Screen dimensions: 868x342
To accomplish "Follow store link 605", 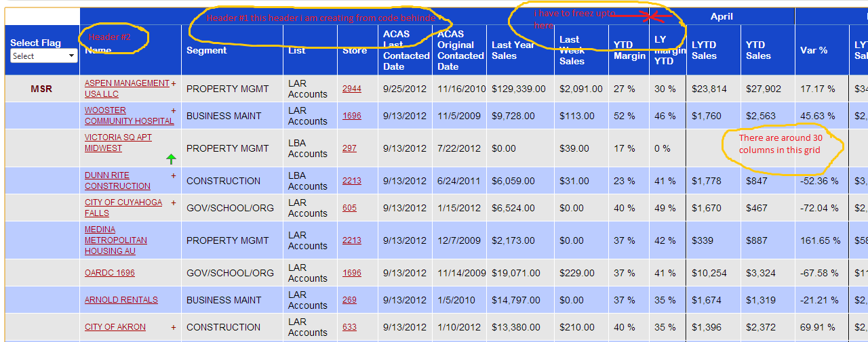I will pos(349,208).
